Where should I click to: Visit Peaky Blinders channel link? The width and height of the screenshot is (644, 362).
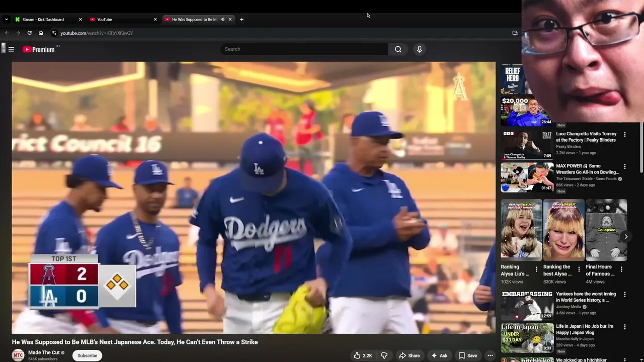[x=569, y=147]
